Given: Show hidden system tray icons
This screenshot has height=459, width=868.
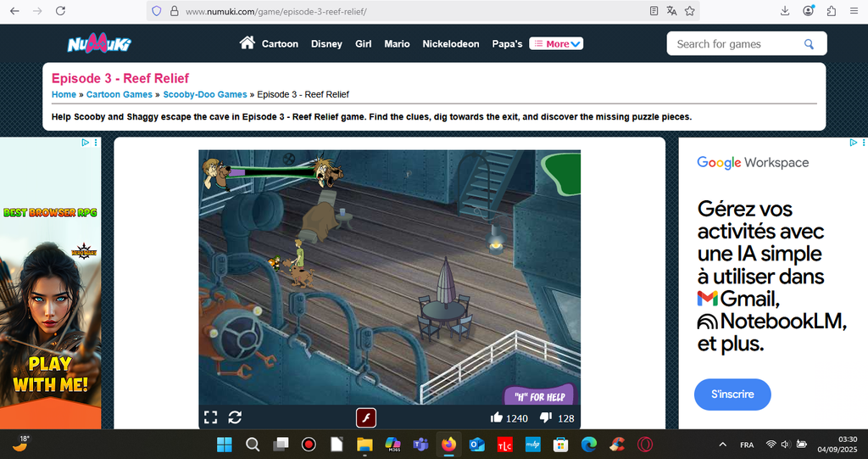Looking at the screenshot, I should coord(722,445).
